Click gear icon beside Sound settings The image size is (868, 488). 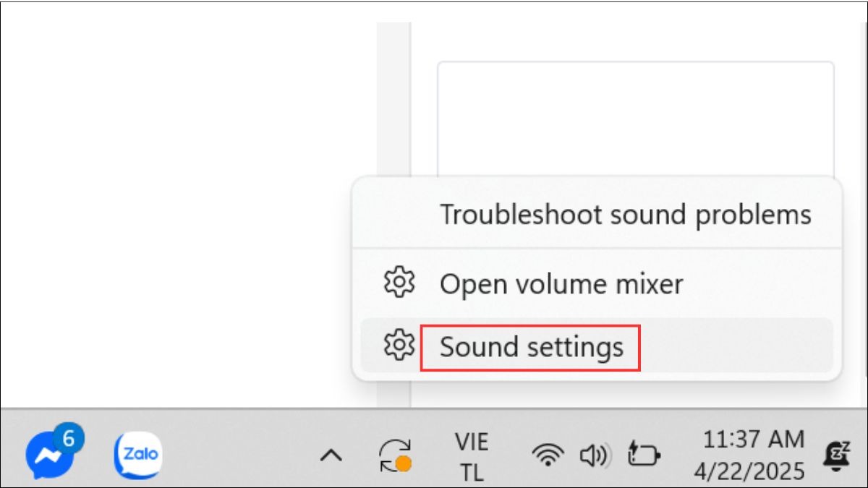click(399, 345)
